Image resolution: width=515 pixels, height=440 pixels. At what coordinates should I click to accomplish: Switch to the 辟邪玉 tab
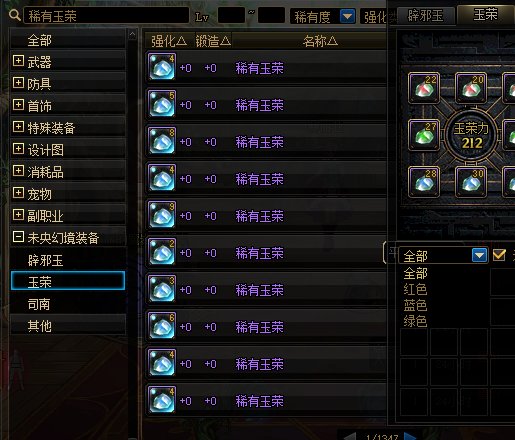426,16
